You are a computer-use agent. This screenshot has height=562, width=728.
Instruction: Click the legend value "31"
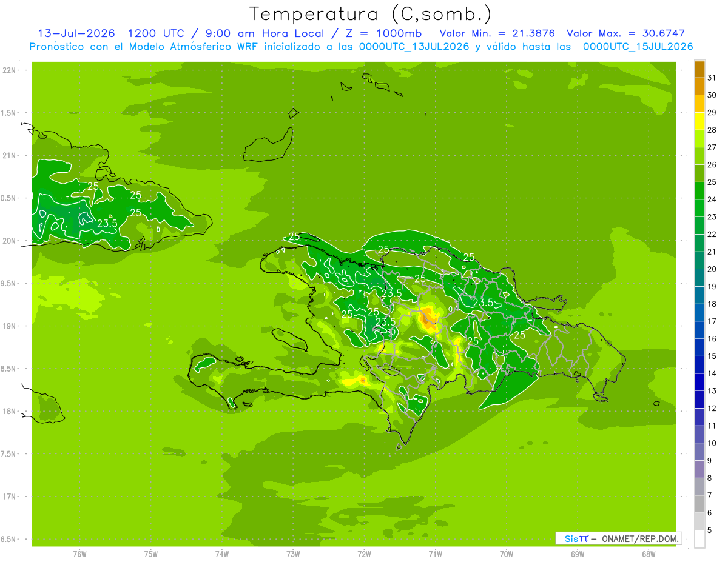tap(712, 78)
